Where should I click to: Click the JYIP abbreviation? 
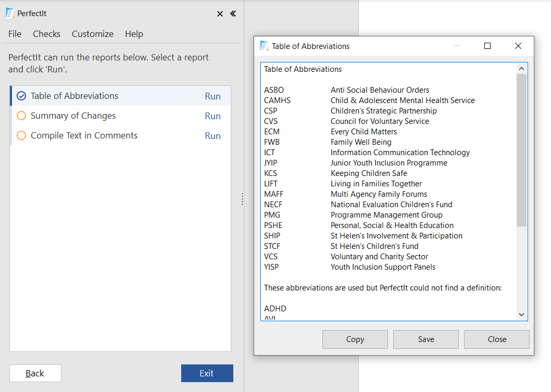pyautogui.click(x=271, y=163)
